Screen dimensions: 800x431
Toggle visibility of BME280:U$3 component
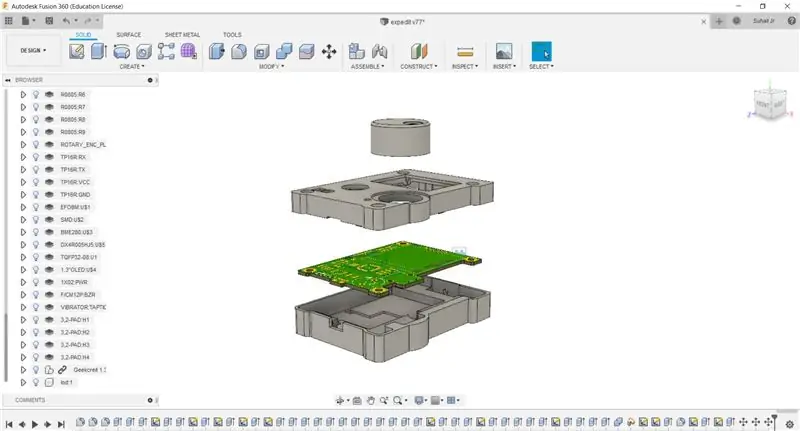pos(36,232)
